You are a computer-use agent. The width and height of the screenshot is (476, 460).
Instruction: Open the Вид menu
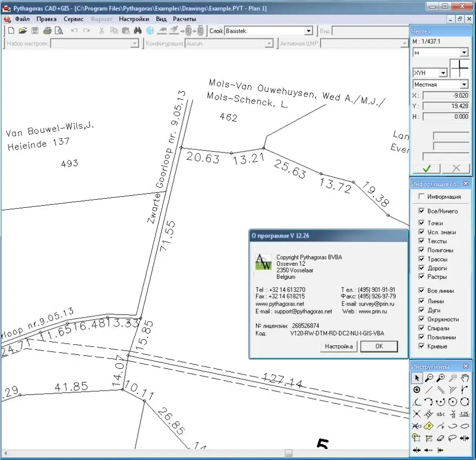click(x=161, y=19)
